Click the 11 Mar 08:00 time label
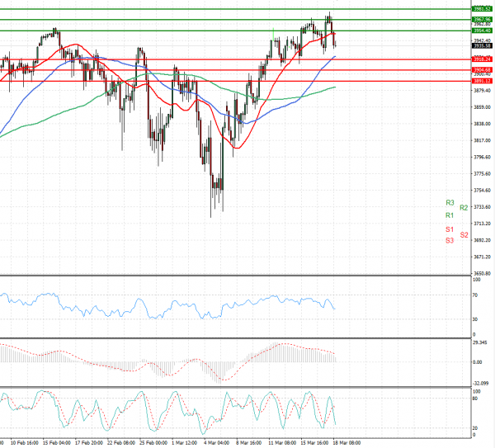 click(x=282, y=443)
